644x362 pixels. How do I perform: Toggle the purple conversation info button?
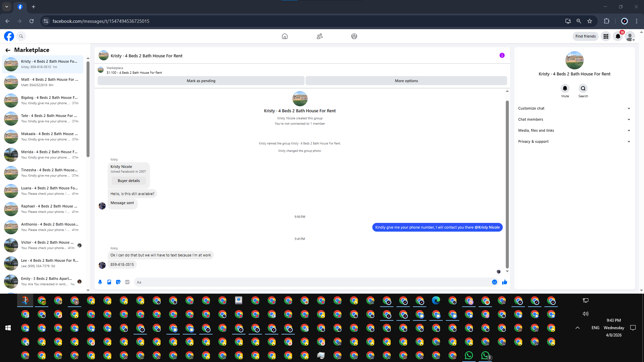pyautogui.click(x=502, y=55)
